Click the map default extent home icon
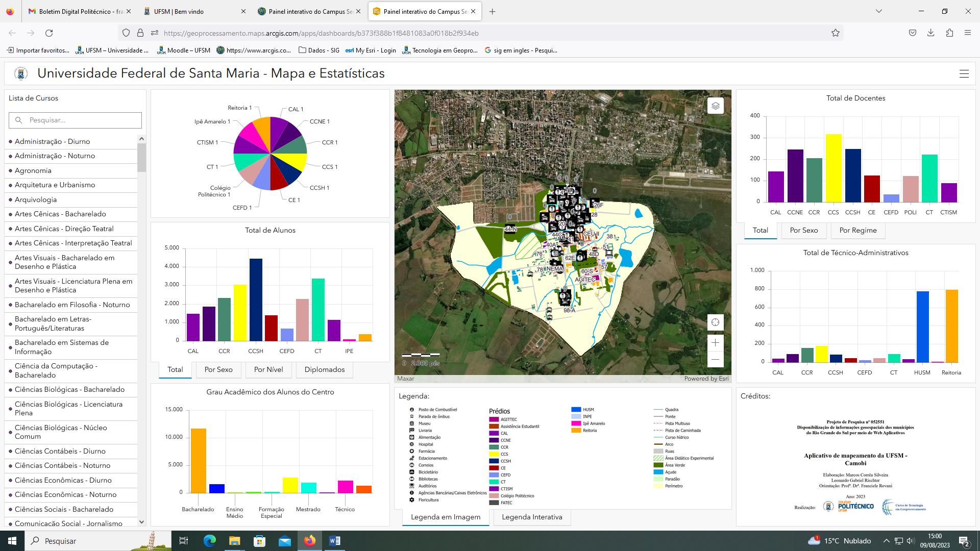This screenshot has width=980, height=551. (x=715, y=322)
